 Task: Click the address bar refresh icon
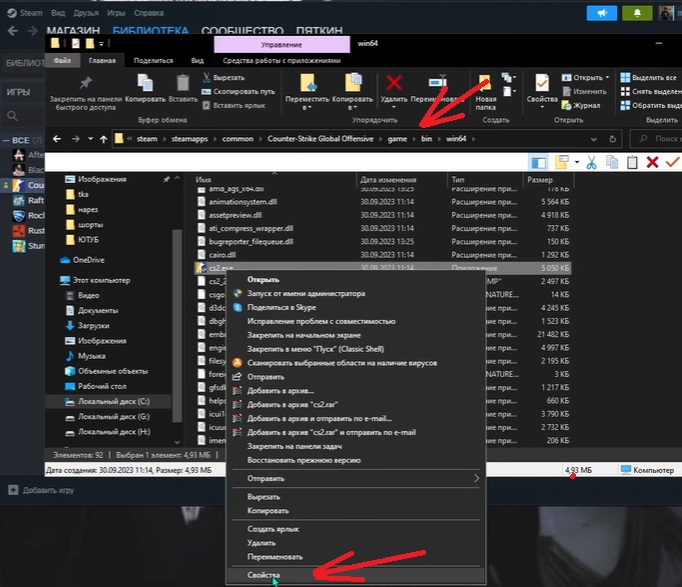pyautogui.click(x=612, y=139)
